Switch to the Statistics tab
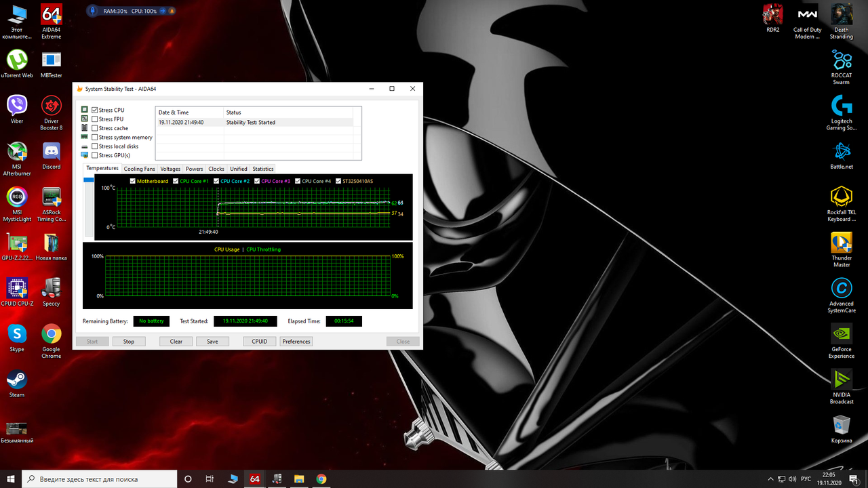Image resolution: width=868 pixels, height=488 pixels. point(263,169)
